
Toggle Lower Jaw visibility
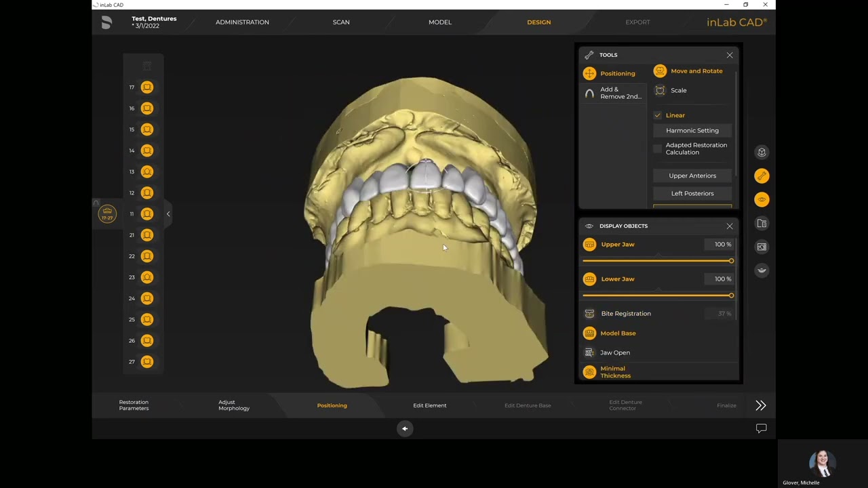coord(589,279)
